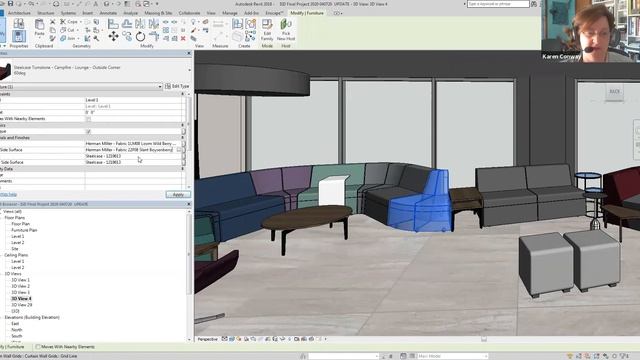The height and width of the screenshot is (360, 640).
Task: Open the Insert ribbon tab
Action: point(87,13)
